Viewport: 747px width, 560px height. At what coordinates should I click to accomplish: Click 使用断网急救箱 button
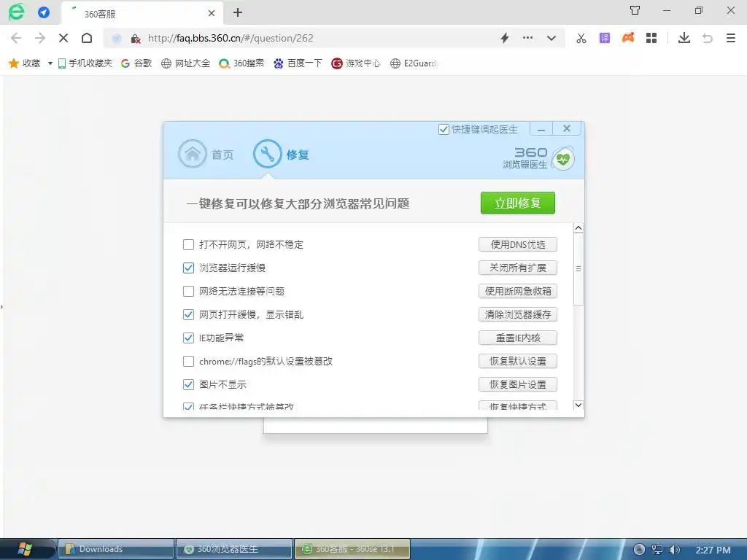coord(518,292)
